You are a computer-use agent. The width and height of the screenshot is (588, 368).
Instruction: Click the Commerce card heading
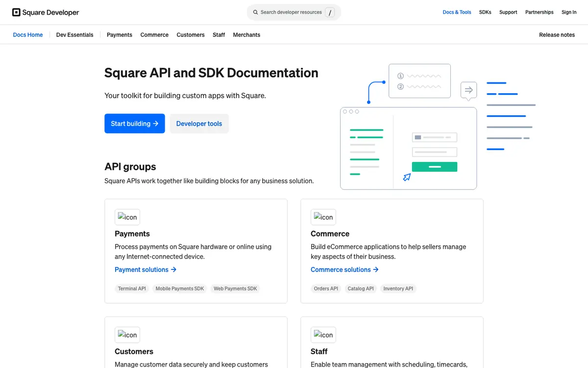click(x=330, y=234)
